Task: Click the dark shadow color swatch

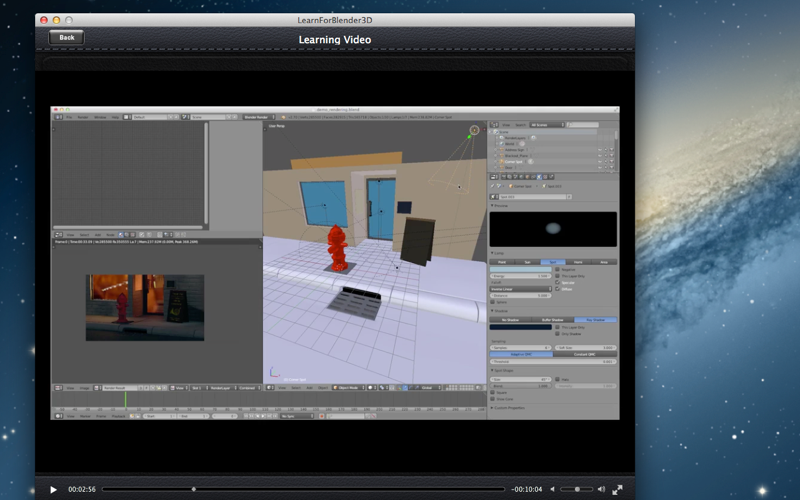Action: coord(521,327)
